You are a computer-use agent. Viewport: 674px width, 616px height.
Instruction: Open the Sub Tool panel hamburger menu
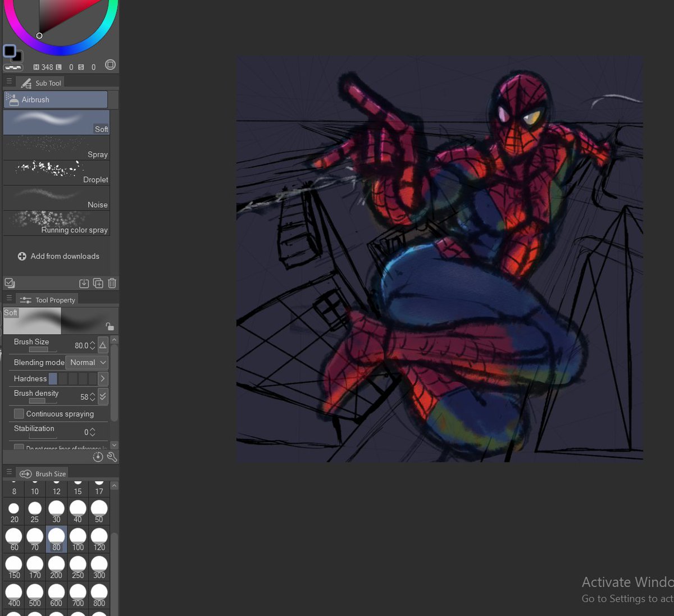click(9, 81)
